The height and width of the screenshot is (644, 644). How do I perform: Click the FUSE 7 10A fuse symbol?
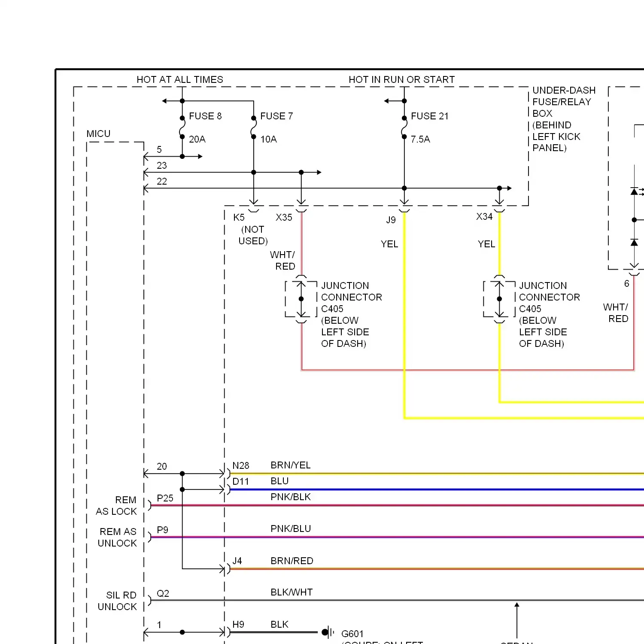(x=254, y=128)
